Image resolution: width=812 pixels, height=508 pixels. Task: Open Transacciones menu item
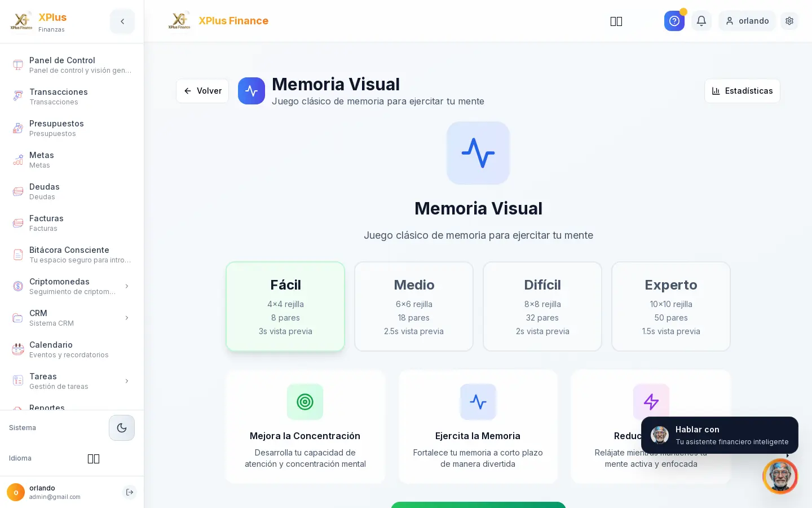72,97
